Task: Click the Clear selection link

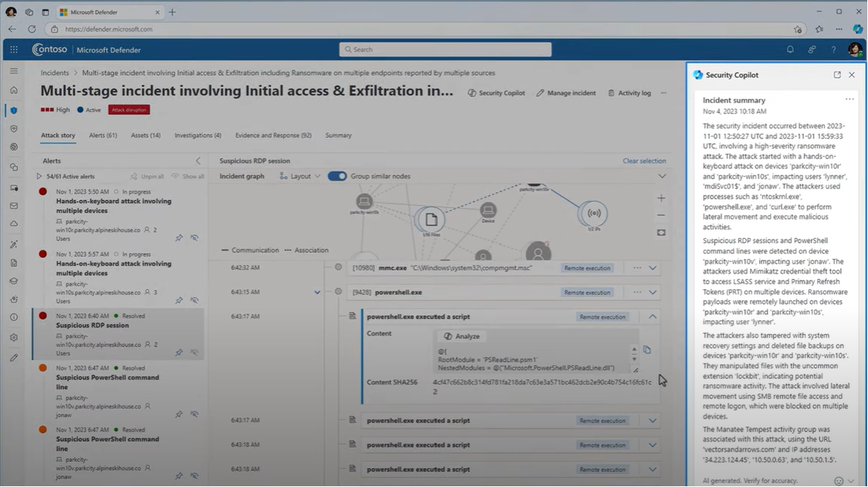Action: pyautogui.click(x=644, y=161)
